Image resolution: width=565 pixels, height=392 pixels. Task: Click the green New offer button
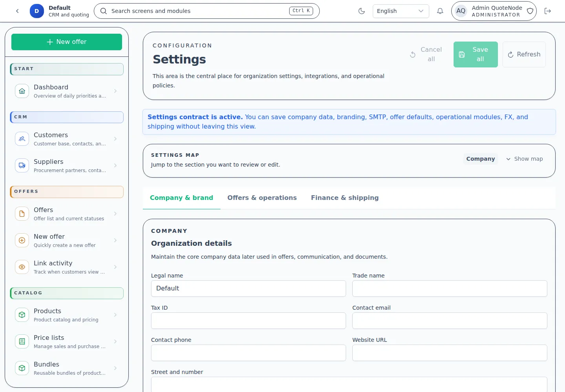point(67,42)
